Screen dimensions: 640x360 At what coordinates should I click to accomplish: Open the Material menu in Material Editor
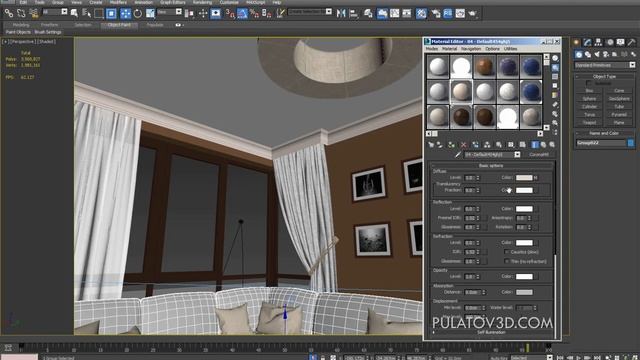click(449, 49)
